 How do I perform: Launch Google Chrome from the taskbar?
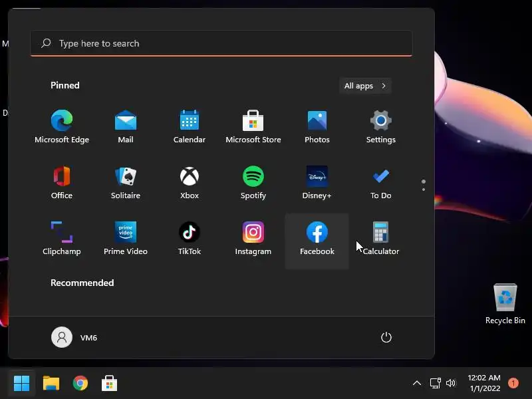(80, 384)
